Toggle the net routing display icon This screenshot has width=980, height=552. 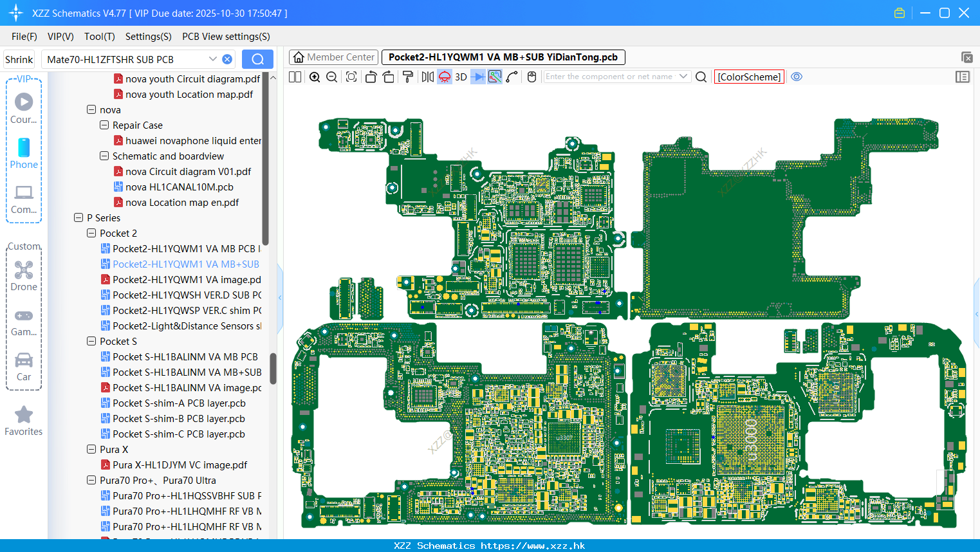495,77
